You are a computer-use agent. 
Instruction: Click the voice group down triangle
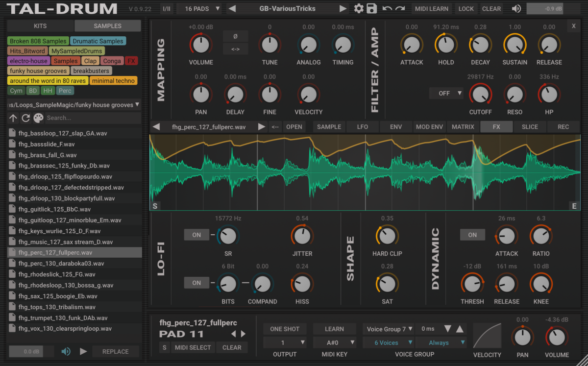point(447,329)
